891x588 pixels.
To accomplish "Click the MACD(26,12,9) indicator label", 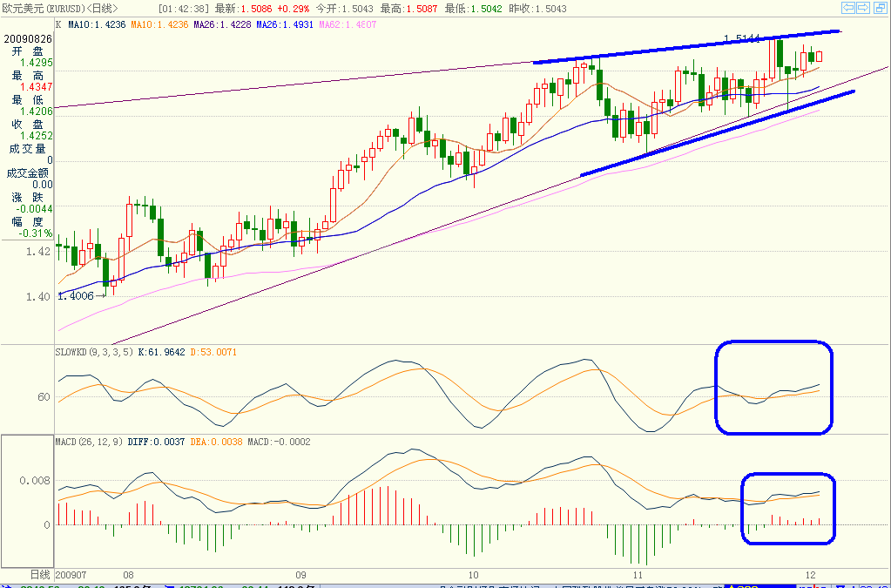I will point(89,442).
